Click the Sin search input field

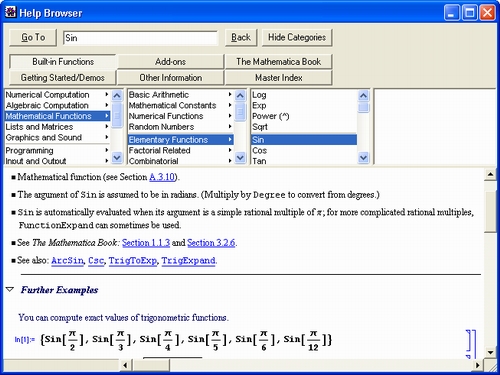[140, 38]
